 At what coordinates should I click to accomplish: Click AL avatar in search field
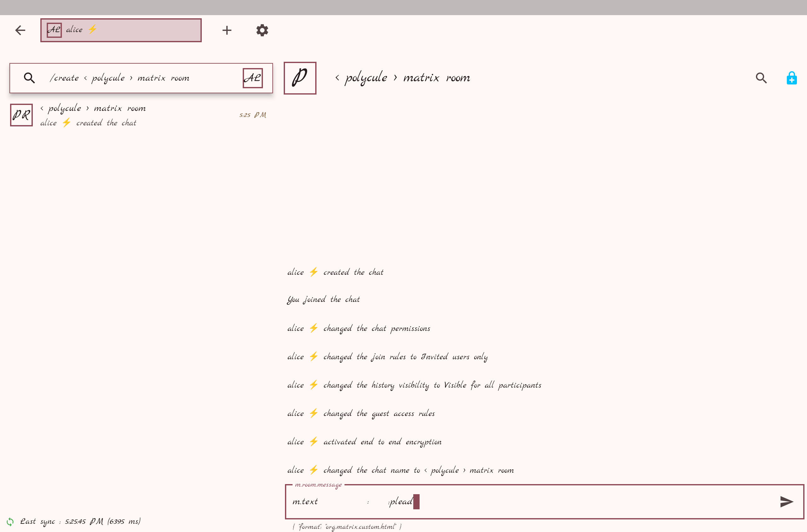pyautogui.click(x=253, y=78)
